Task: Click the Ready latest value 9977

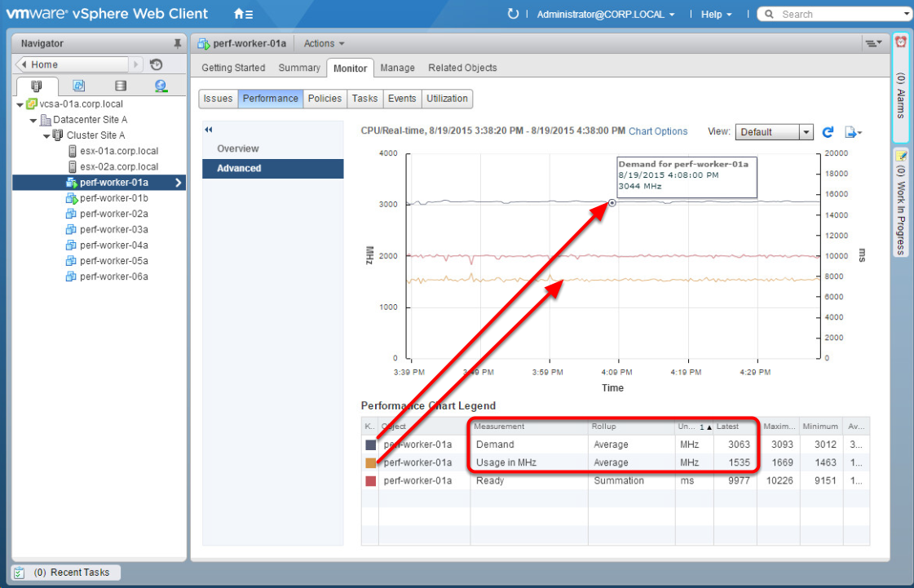Action: coord(740,481)
